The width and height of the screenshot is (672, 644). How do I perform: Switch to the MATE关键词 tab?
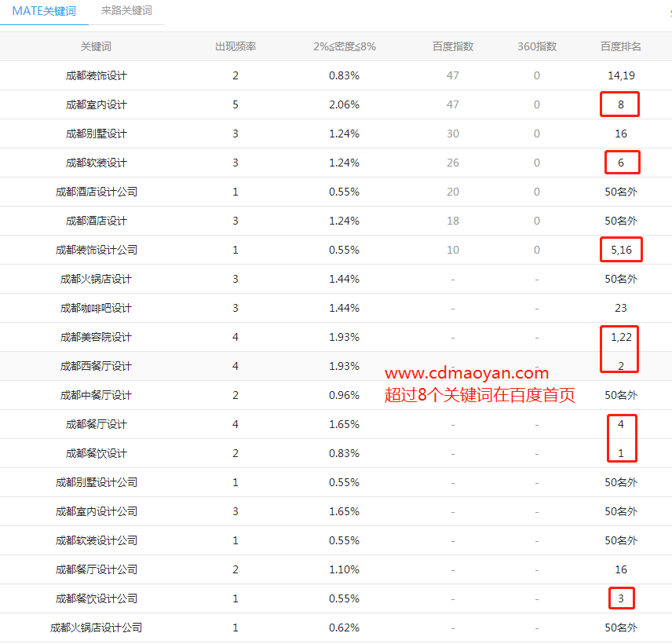point(44,11)
